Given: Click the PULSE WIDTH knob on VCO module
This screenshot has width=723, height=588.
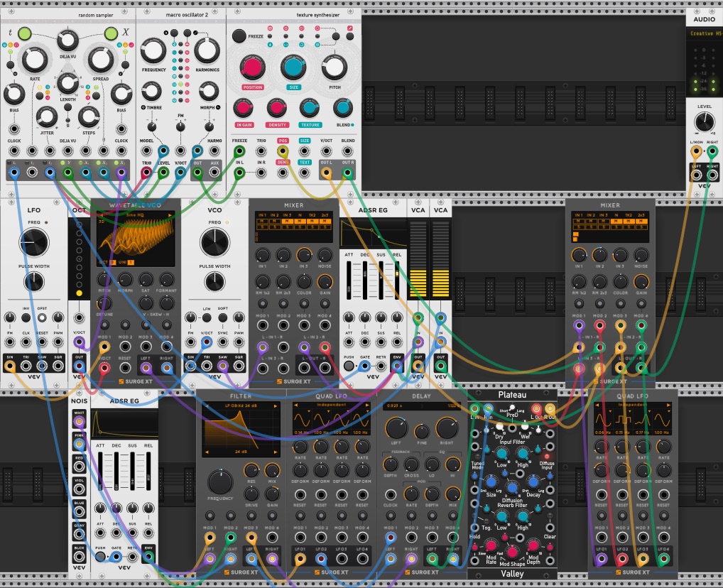Looking at the screenshot, I should pyautogui.click(x=215, y=281).
